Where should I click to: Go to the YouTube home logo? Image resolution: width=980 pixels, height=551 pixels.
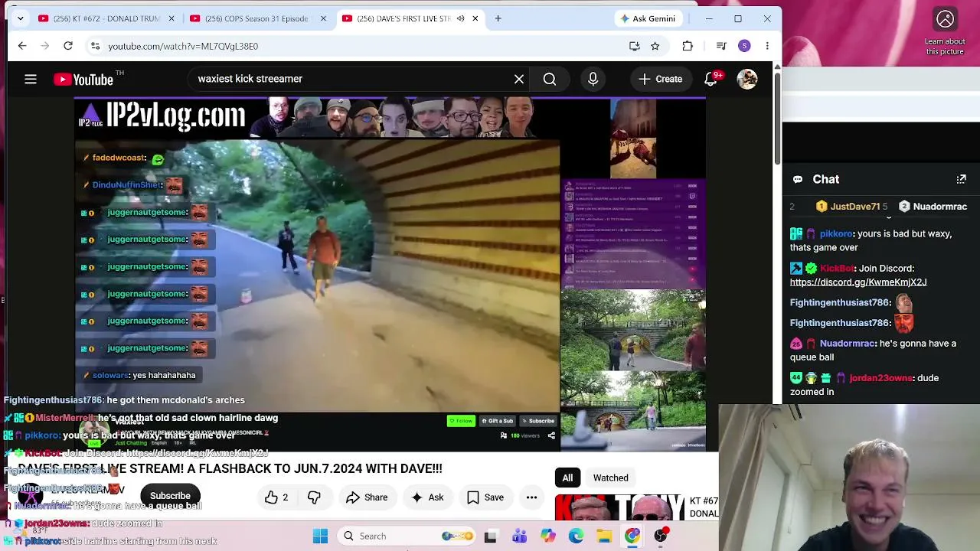(83, 79)
